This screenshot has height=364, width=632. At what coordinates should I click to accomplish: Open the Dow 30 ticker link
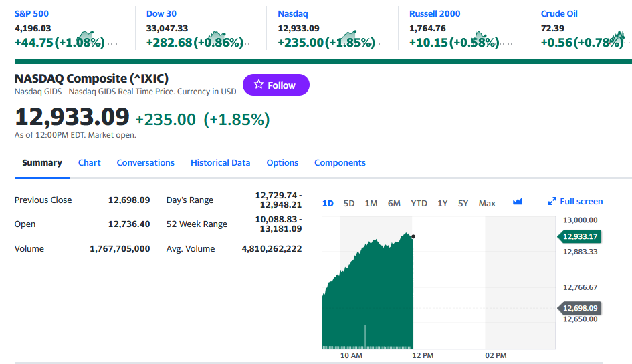tap(161, 13)
